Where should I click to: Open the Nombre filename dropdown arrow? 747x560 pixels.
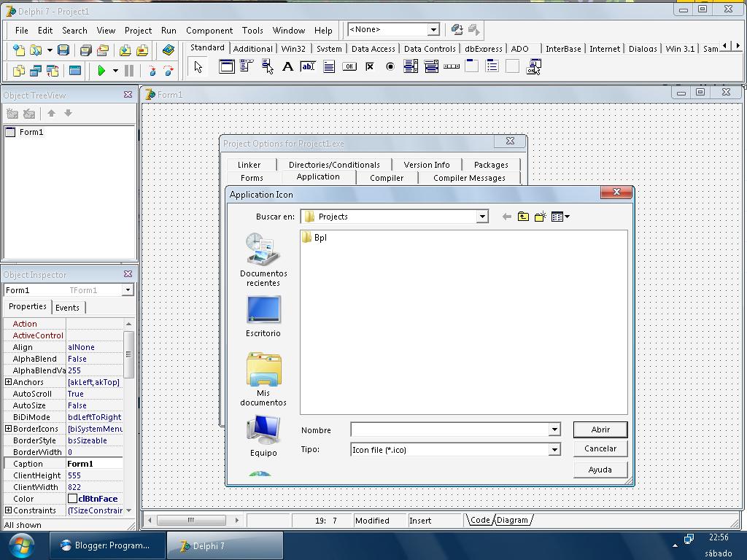(x=554, y=429)
